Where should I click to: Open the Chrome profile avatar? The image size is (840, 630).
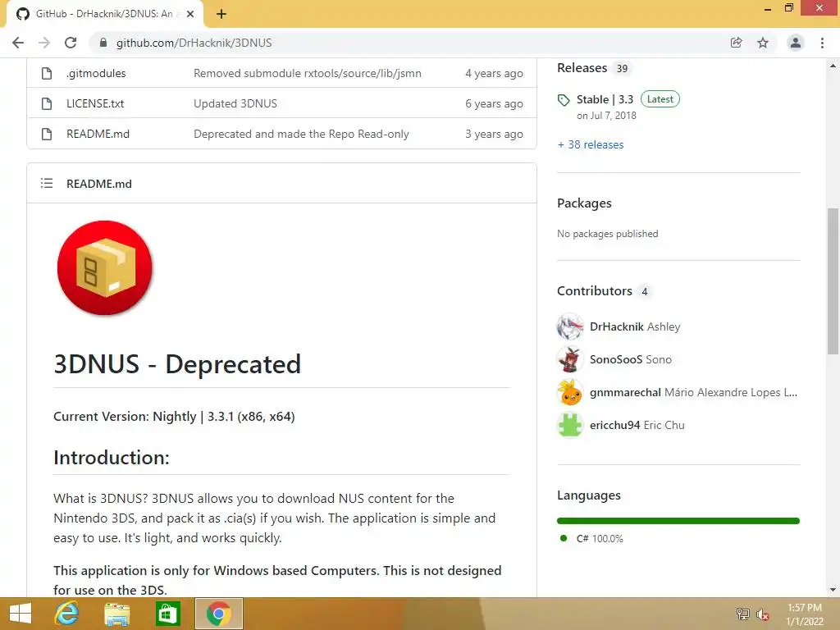pyautogui.click(x=796, y=43)
